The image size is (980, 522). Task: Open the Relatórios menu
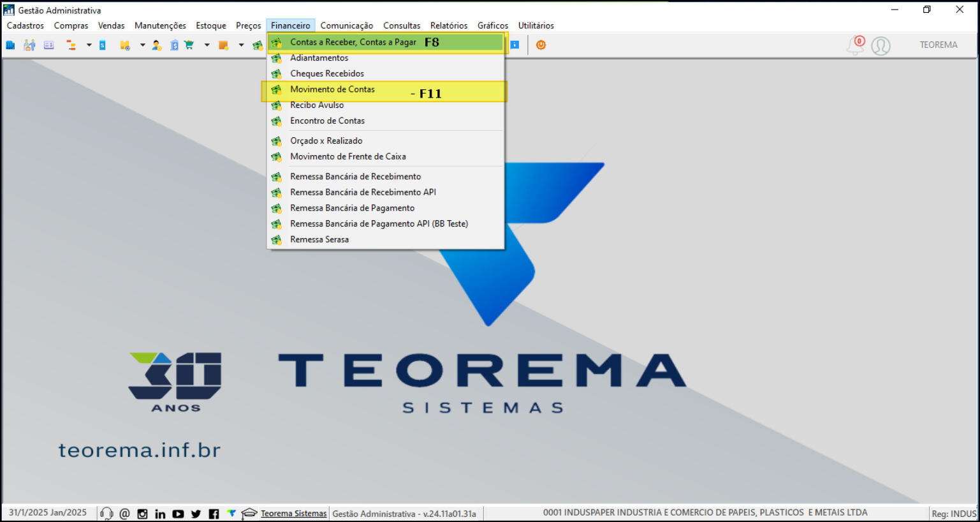click(448, 26)
